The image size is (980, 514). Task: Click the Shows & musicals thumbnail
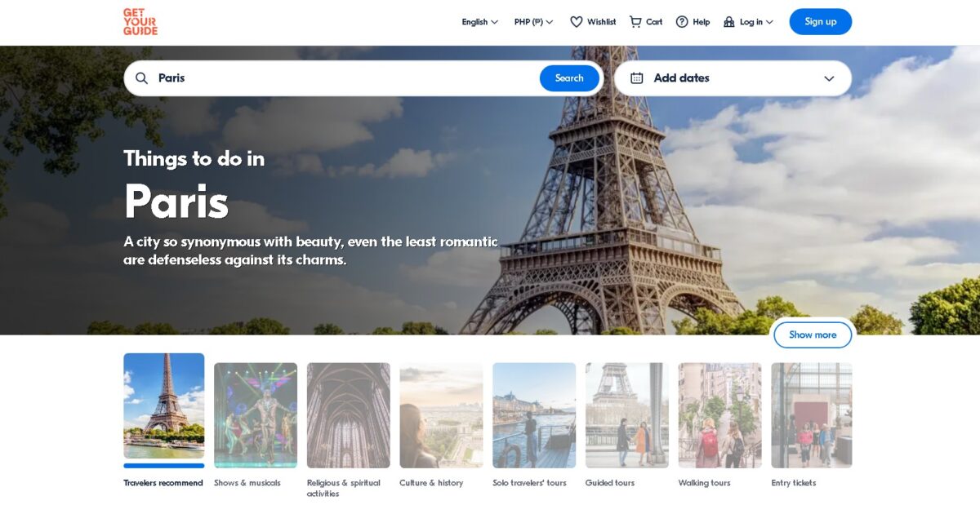coord(256,415)
